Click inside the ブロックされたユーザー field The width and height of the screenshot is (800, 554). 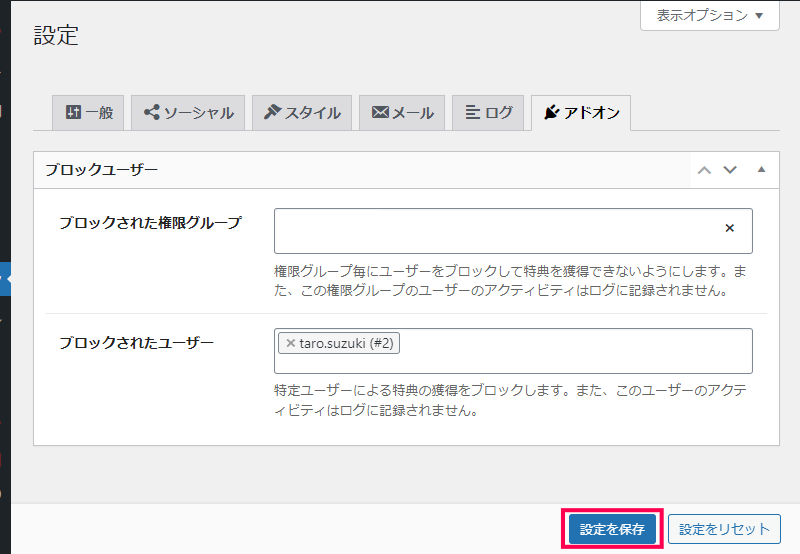pos(513,351)
